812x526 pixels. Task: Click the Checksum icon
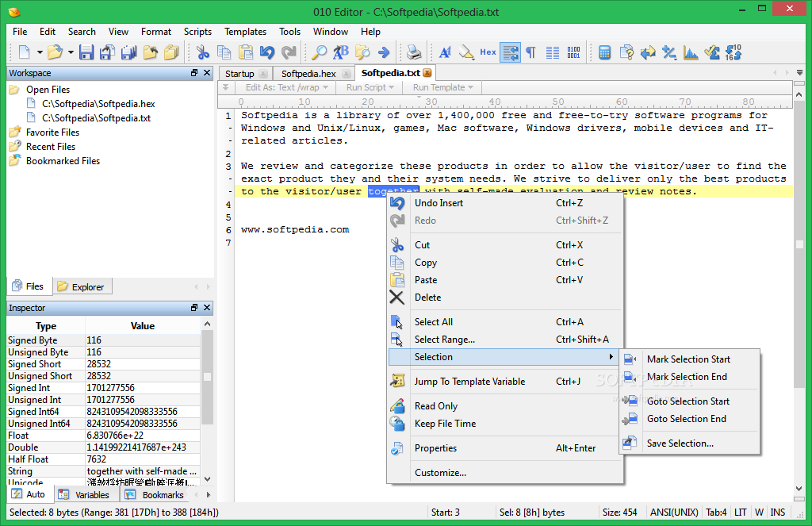(712, 52)
